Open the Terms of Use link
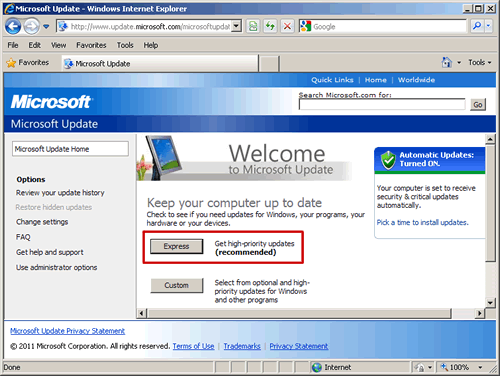Viewport: 500px width, 376px height. pyautogui.click(x=193, y=346)
